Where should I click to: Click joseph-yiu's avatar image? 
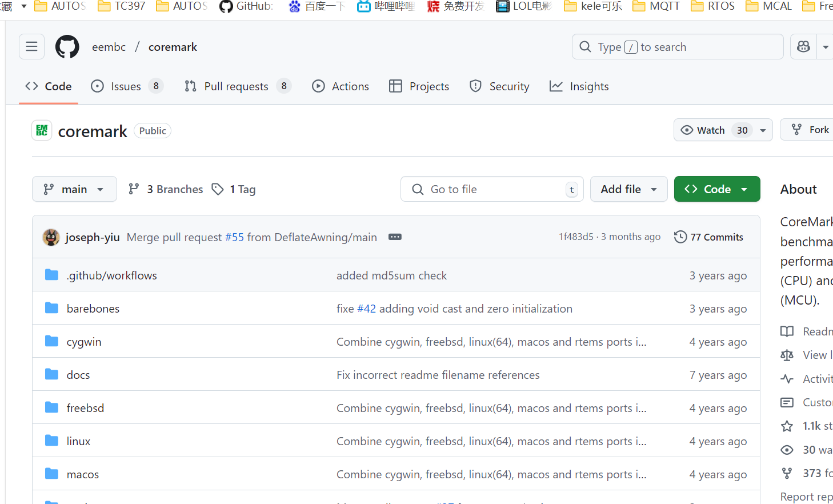point(51,237)
